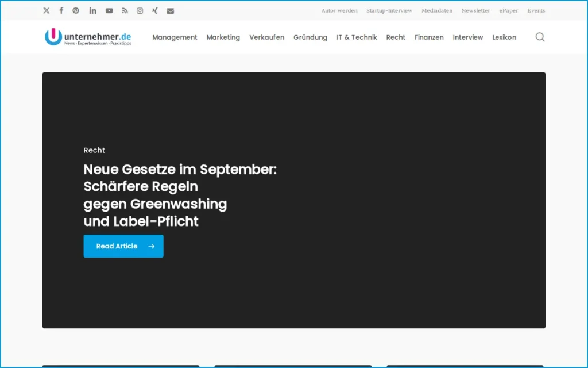This screenshot has height=368, width=588.
Task: Open the Gründung menu
Action: [x=310, y=37]
